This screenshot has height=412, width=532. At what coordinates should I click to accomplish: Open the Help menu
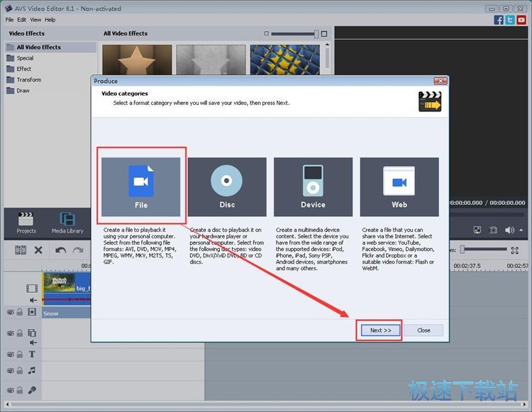click(50, 20)
